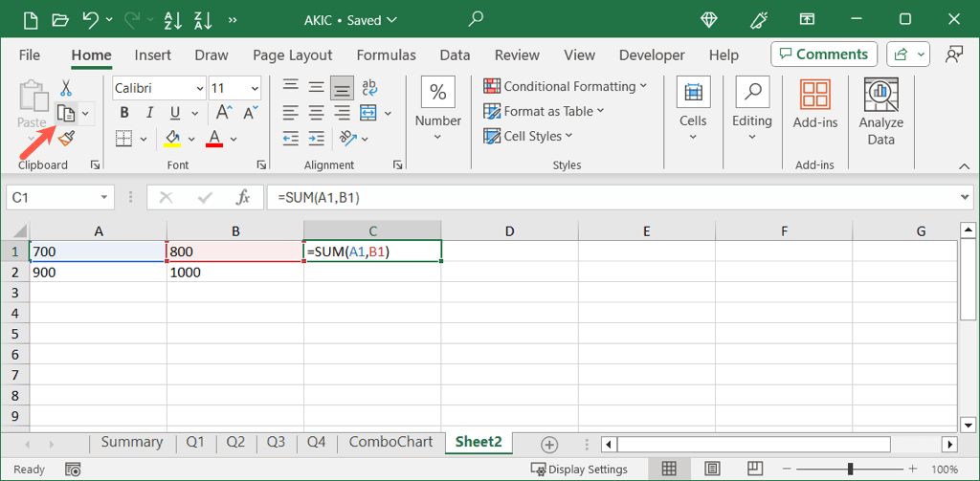980x481 pixels.
Task: Click Merge and Center icon
Action: coord(368,113)
